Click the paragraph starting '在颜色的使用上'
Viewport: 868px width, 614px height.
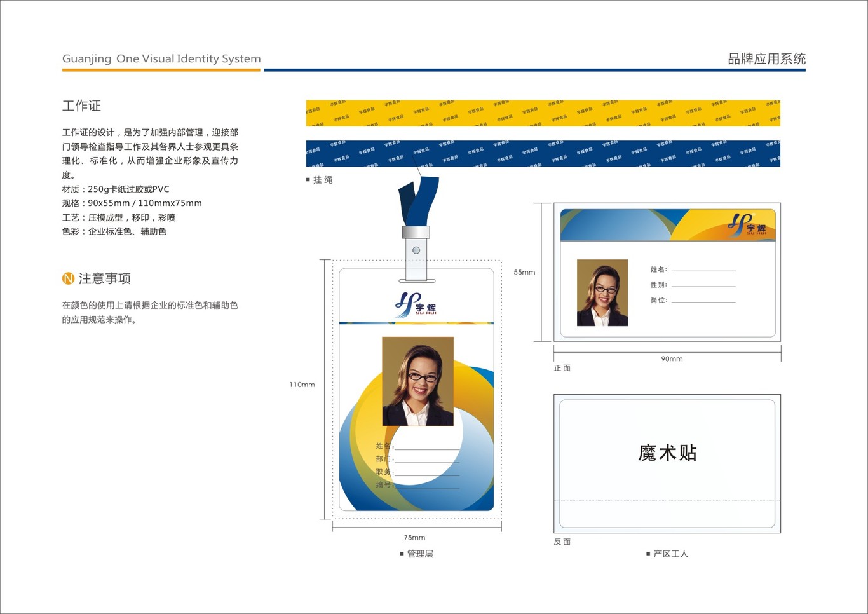click(150, 312)
